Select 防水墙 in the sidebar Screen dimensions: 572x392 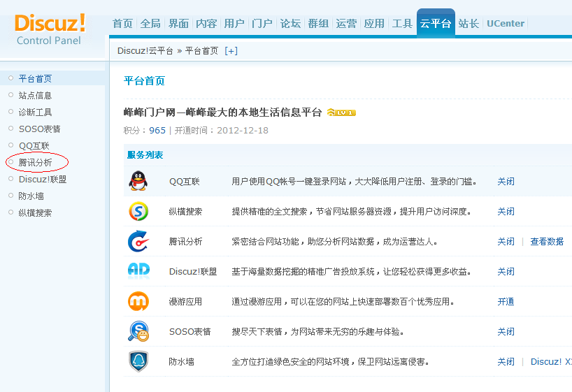31,196
